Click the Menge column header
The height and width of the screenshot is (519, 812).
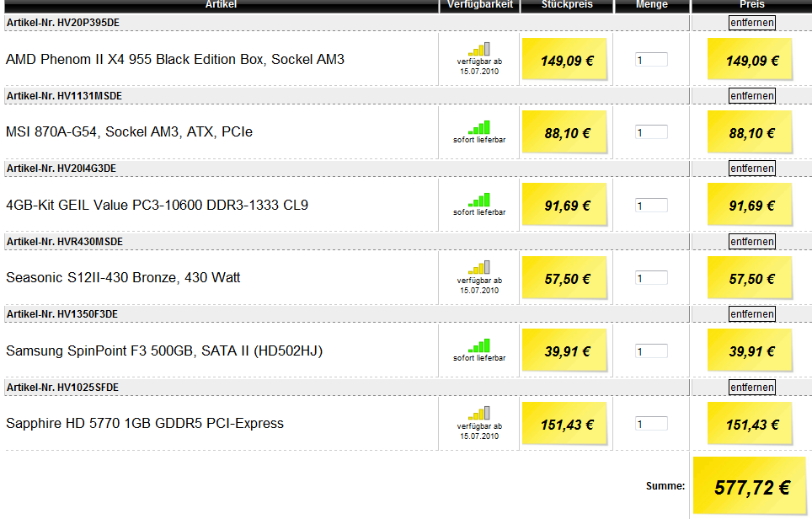[651, 5]
